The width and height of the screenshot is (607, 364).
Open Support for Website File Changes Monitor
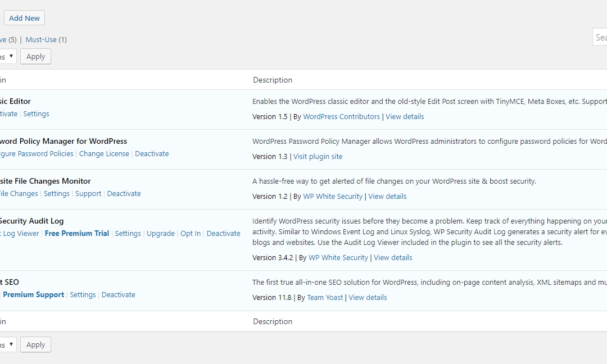[x=88, y=193]
